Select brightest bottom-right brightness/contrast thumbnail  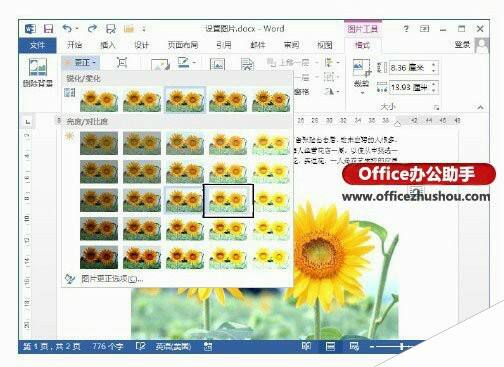(x=271, y=257)
